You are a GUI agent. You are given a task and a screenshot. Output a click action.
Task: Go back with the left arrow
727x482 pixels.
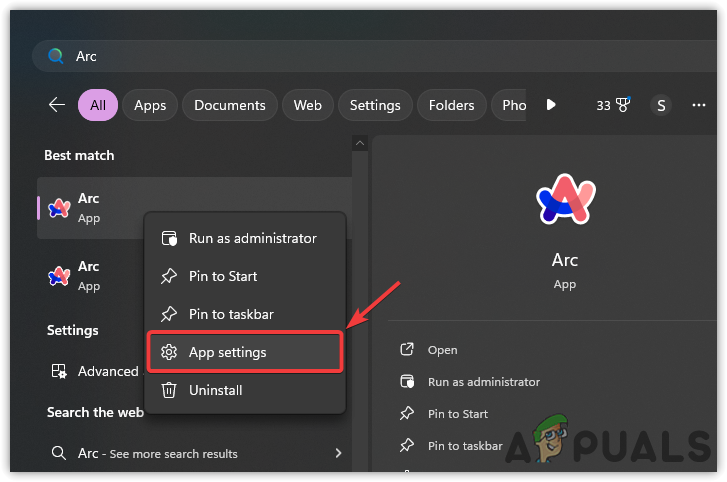click(57, 105)
